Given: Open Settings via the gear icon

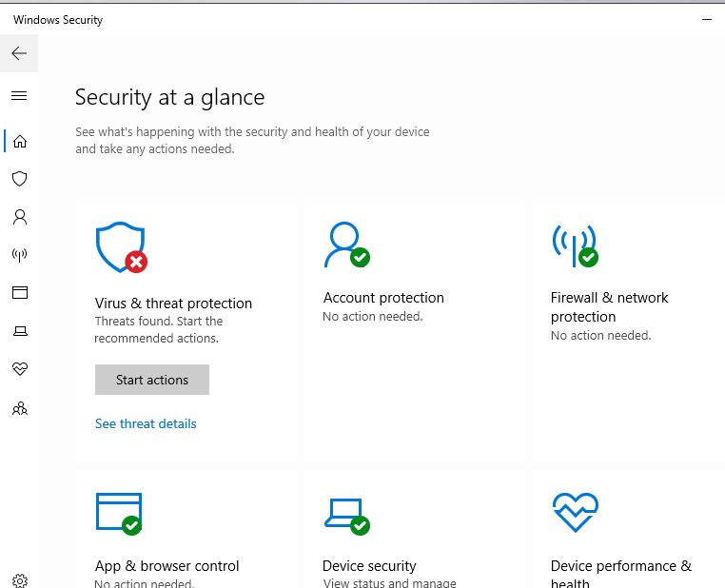Looking at the screenshot, I should [x=20, y=580].
